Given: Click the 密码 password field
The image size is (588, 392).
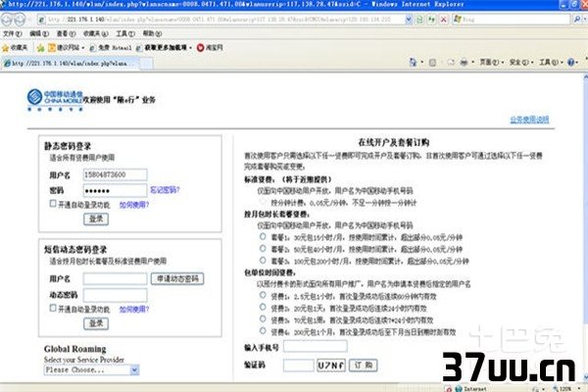Looking at the screenshot, I should coord(115,190).
